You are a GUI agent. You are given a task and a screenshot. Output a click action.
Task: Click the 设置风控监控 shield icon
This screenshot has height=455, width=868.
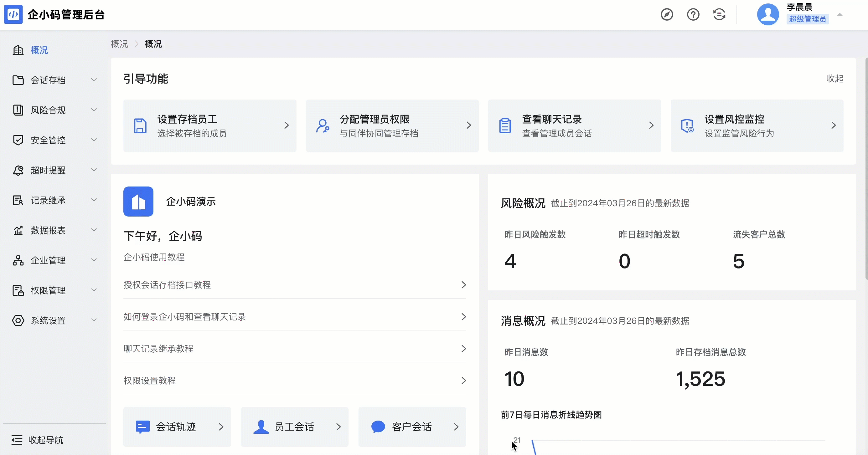pos(687,125)
